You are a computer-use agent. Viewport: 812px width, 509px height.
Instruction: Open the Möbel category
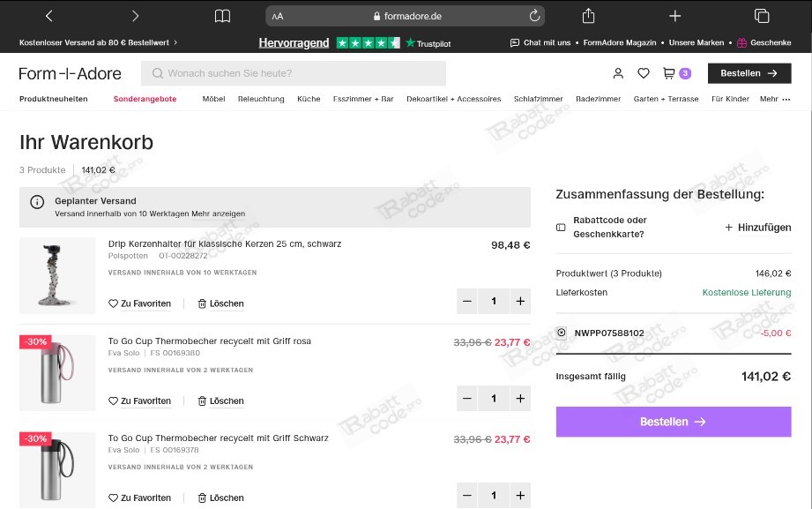pyautogui.click(x=213, y=99)
